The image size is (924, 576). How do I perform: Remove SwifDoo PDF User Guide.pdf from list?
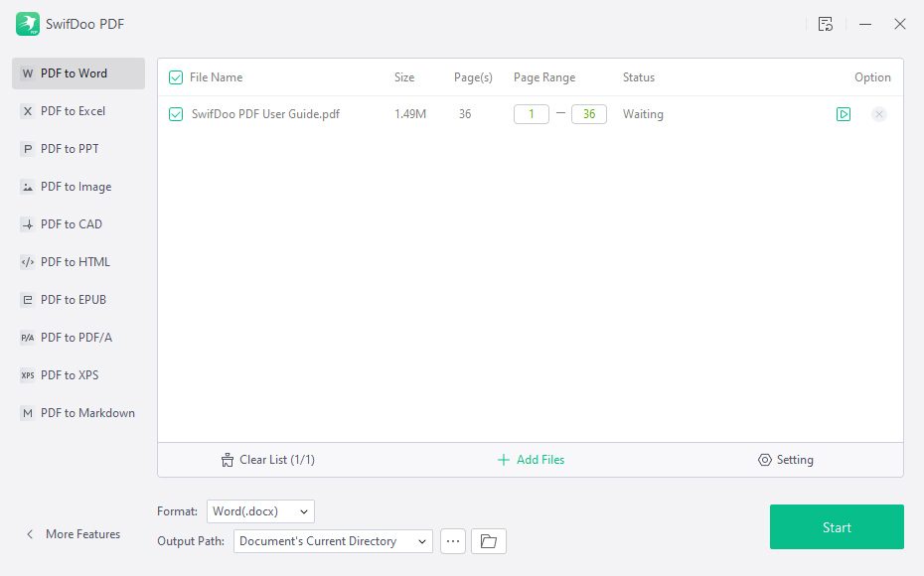click(878, 114)
